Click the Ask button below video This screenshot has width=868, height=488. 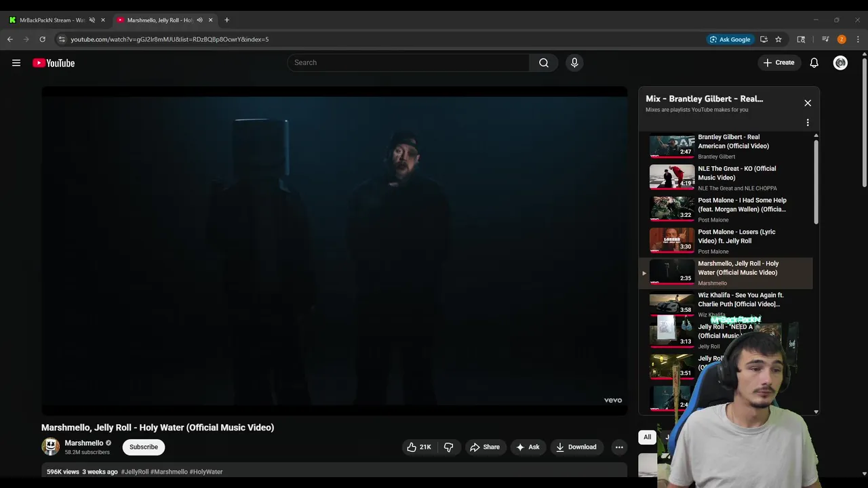(x=528, y=447)
